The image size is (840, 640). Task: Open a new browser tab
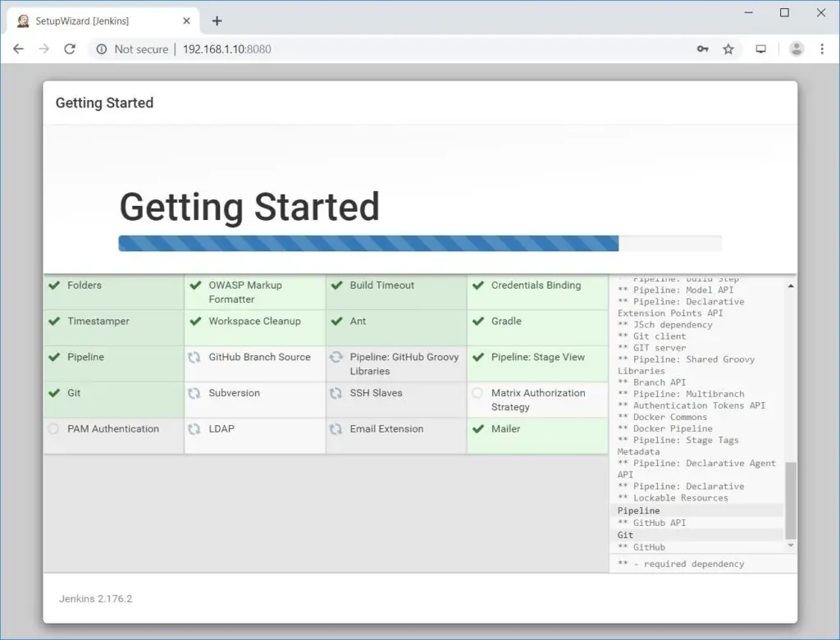[217, 21]
